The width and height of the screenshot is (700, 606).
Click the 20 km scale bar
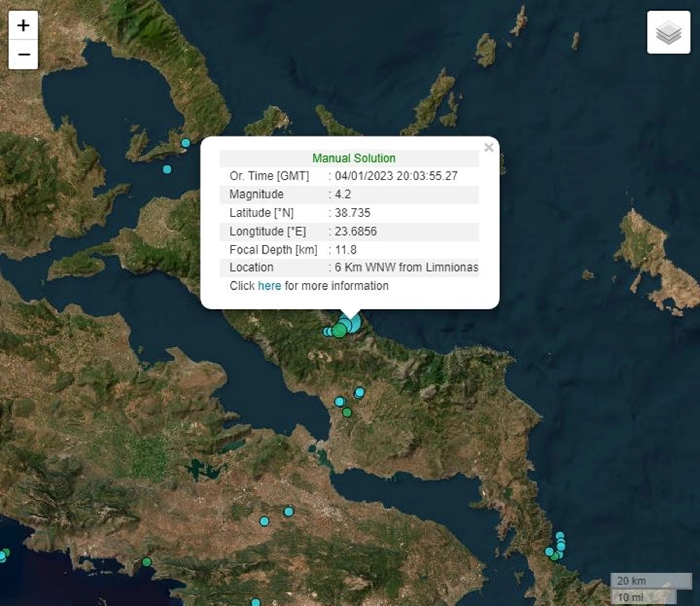(x=651, y=581)
